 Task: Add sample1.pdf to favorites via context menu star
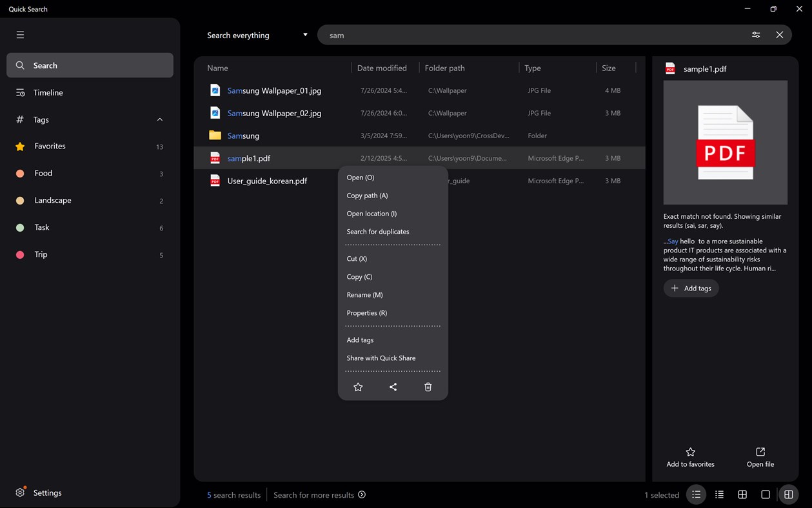[358, 387]
